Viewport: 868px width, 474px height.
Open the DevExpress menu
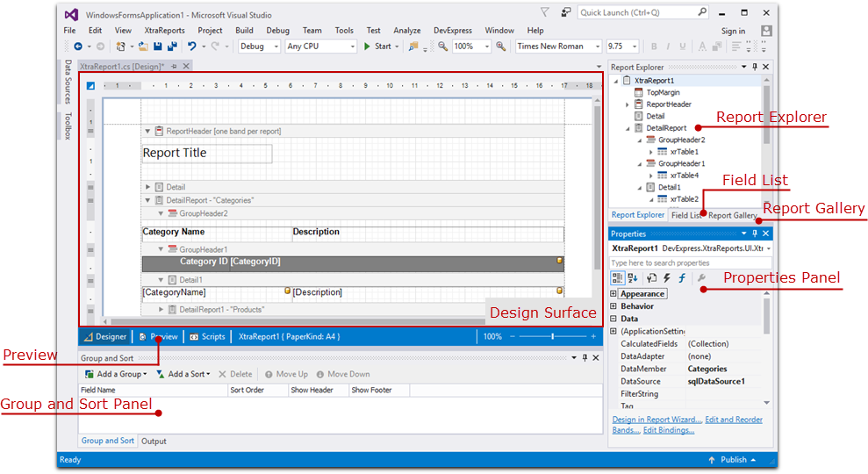tap(453, 31)
